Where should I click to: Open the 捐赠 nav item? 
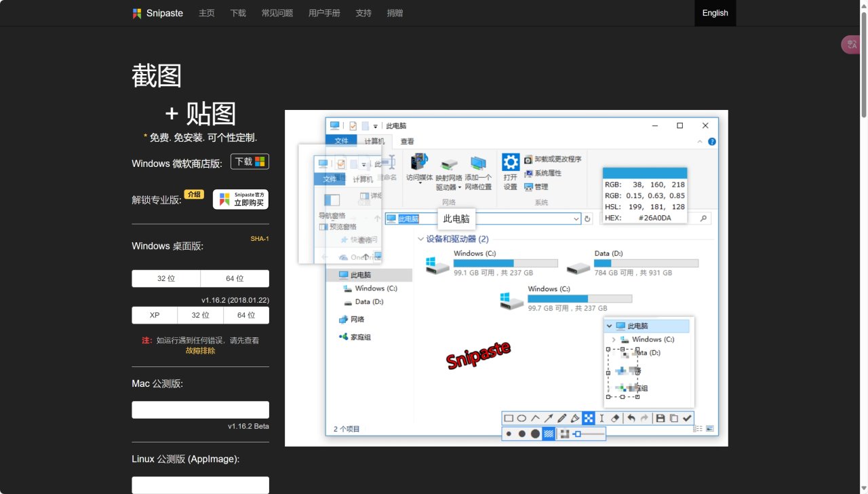395,13
